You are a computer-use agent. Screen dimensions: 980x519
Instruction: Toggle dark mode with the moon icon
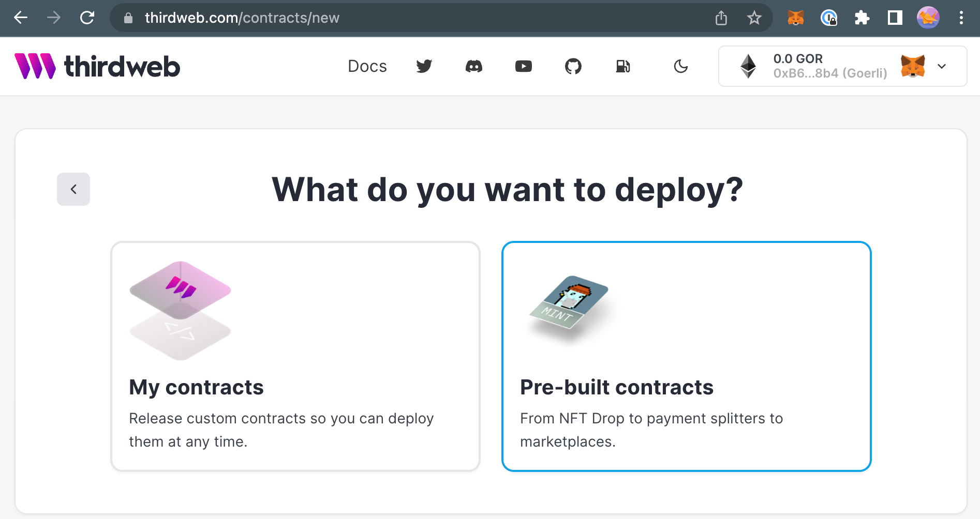[681, 66]
